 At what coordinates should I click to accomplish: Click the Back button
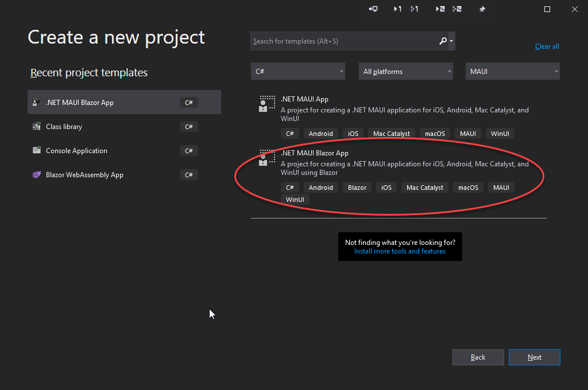tap(478, 357)
